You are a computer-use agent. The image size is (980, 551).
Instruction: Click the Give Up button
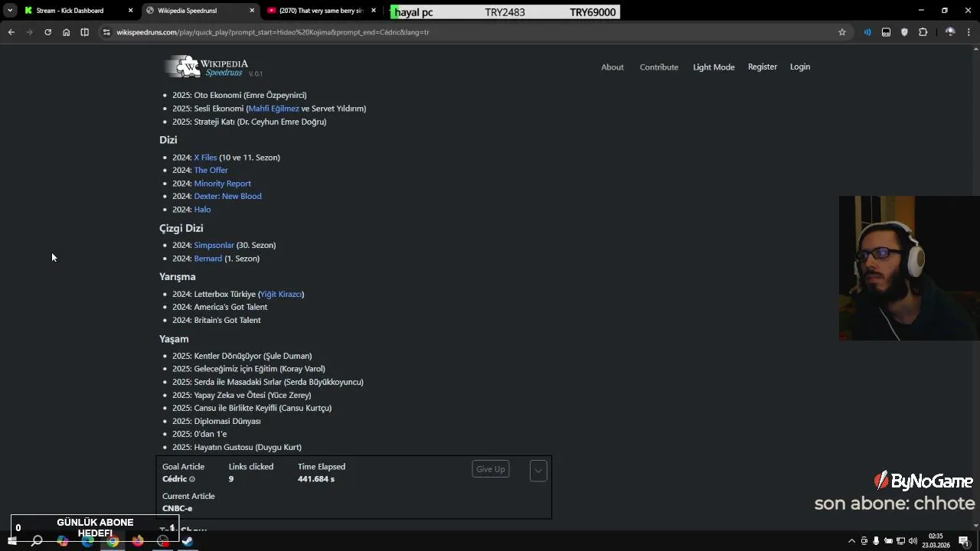point(491,469)
